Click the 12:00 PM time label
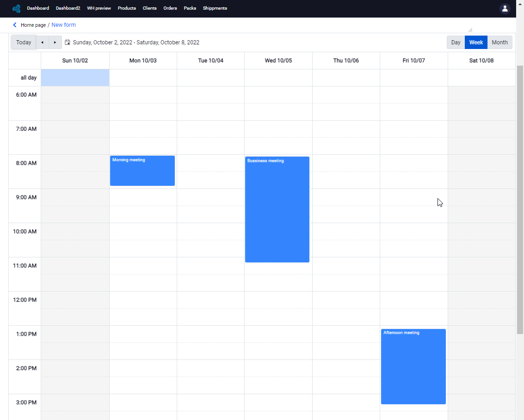Screen dimensions: 524x420 tap(25, 300)
